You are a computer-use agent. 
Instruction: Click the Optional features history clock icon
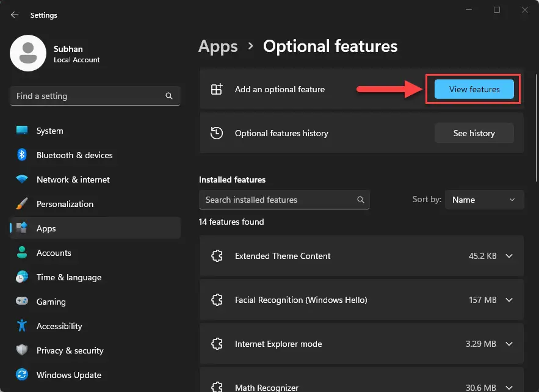click(x=217, y=133)
